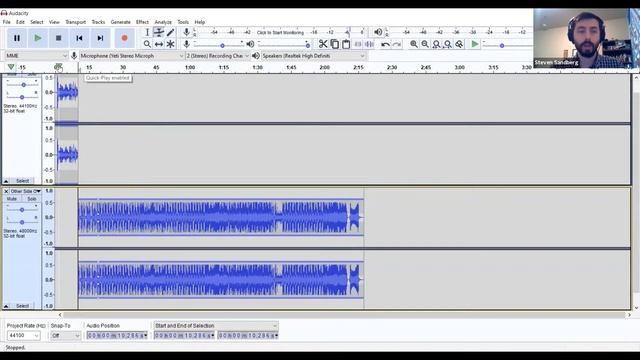Open Start and End of Selection dropdown
This screenshot has width=640, height=360.
(216, 326)
